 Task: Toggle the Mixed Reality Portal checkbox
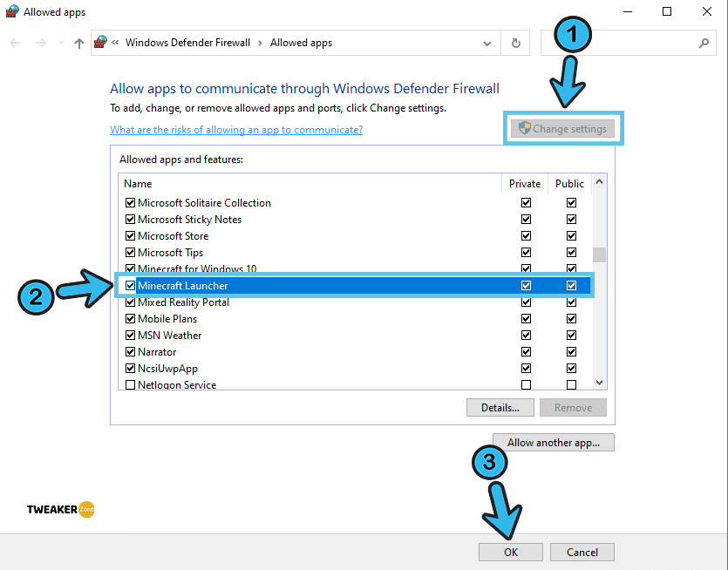131,302
